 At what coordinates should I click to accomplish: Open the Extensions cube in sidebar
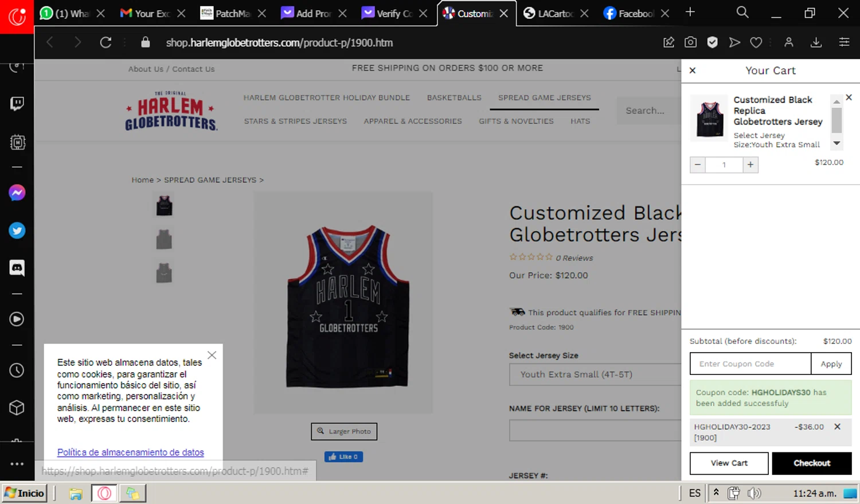17,408
